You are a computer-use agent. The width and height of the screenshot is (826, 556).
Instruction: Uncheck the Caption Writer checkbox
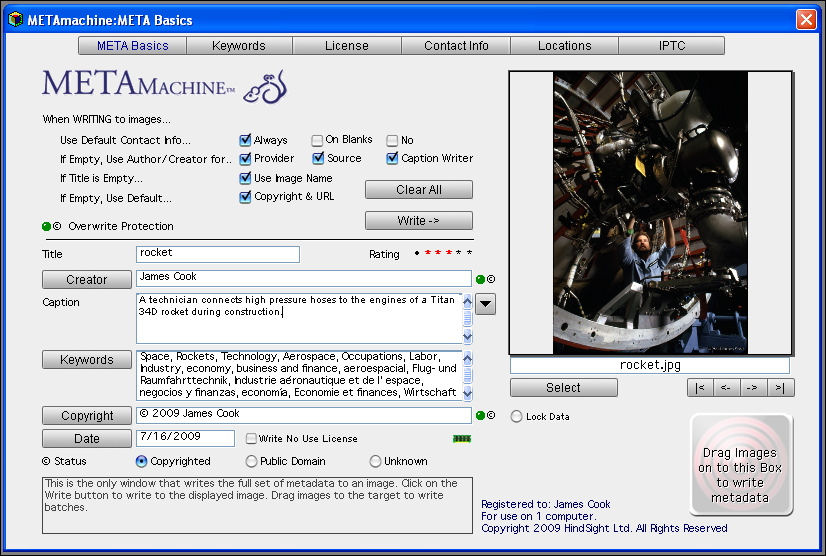[393, 158]
